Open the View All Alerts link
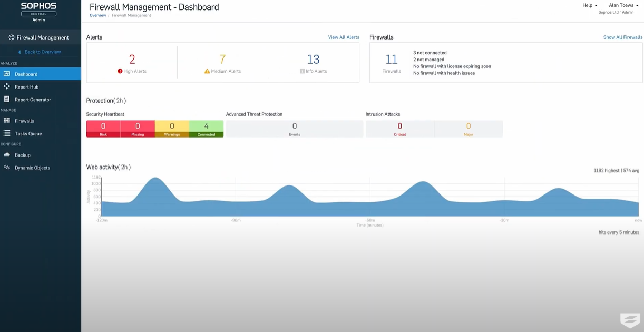This screenshot has width=644, height=332. click(344, 37)
